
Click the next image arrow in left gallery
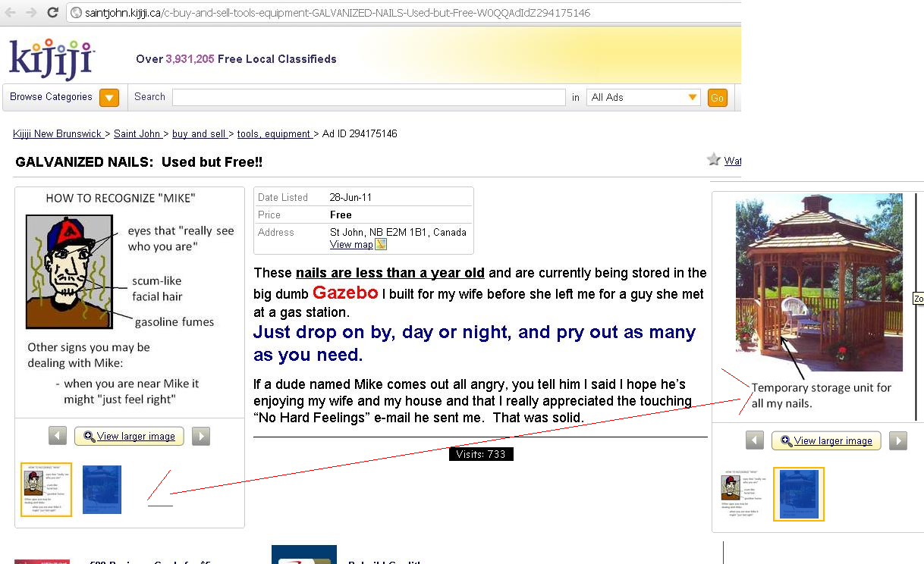click(x=200, y=436)
